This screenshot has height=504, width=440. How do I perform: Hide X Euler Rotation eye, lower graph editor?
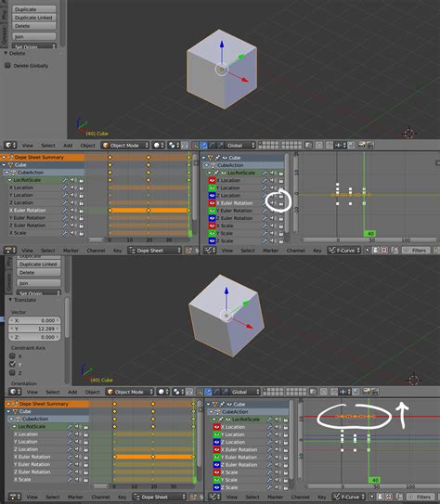(216, 449)
